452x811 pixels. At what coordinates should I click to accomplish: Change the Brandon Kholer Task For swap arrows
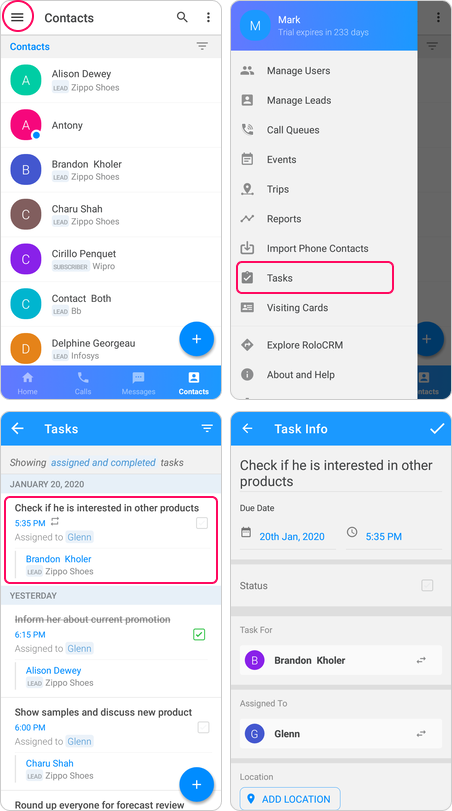(421, 660)
